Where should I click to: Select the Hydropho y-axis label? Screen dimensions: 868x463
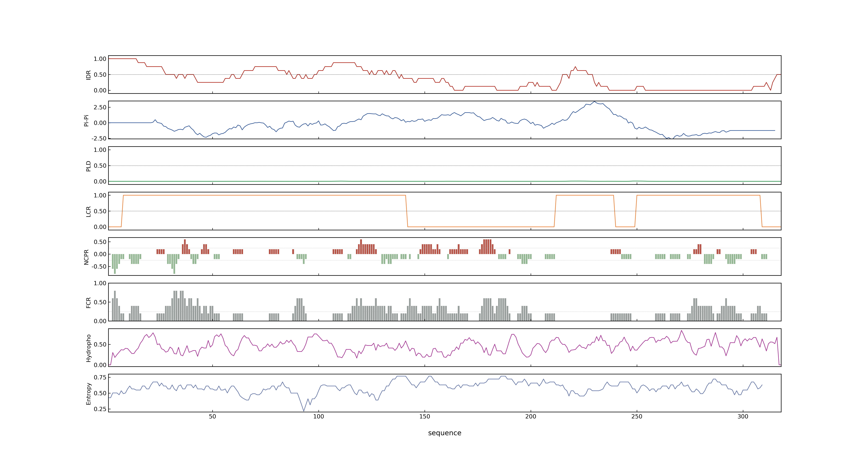click(x=89, y=348)
